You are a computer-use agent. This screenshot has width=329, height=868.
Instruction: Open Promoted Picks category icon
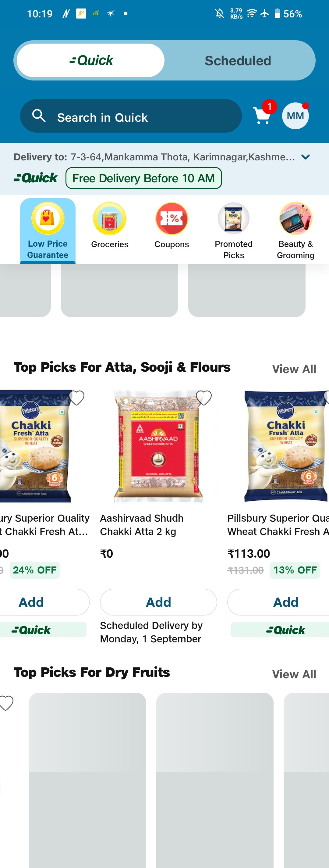(x=234, y=218)
